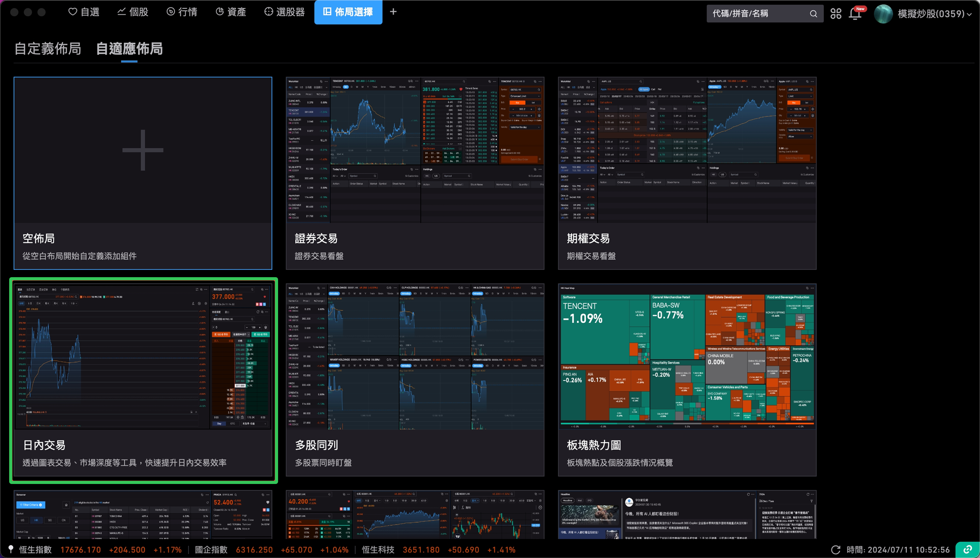980x558 pixels.
Task: Click the location pin icon in the status bar
Action: coord(11,549)
